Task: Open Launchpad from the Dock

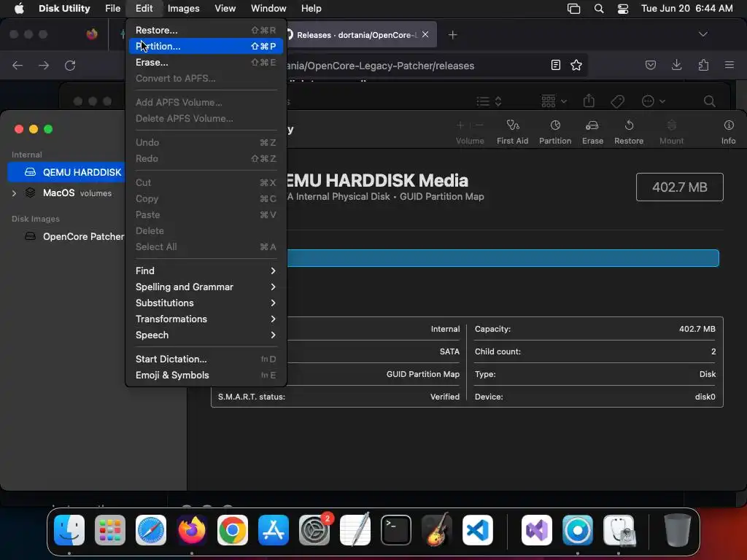Action: click(x=110, y=530)
